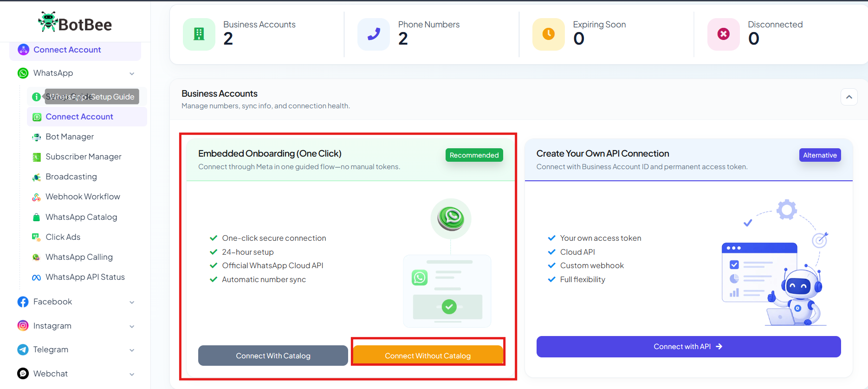Screen dimensions: 868x389
Task: Collapse the Business Accounts panel
Action: click(x=849, y=97)
